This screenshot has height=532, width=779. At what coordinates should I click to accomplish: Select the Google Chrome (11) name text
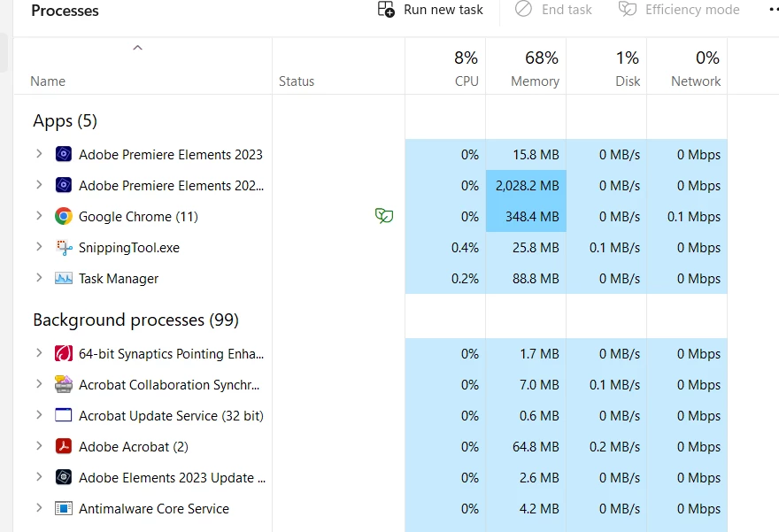click(x=138, y=217)
